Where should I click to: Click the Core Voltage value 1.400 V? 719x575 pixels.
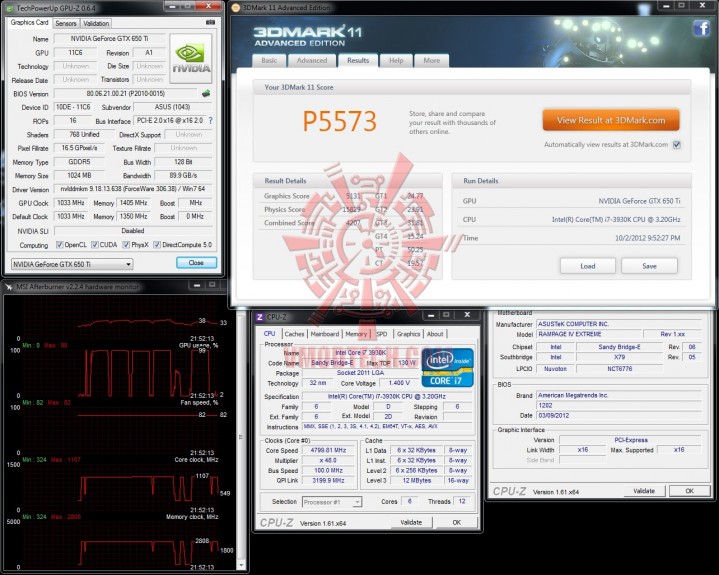pos(399,383)
